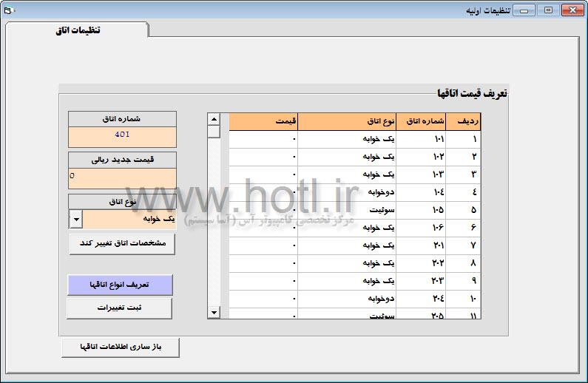The height and width of the screenshot is (383, 588).
Task: Click the نوع اتاق column header
Action: (347, 121)
